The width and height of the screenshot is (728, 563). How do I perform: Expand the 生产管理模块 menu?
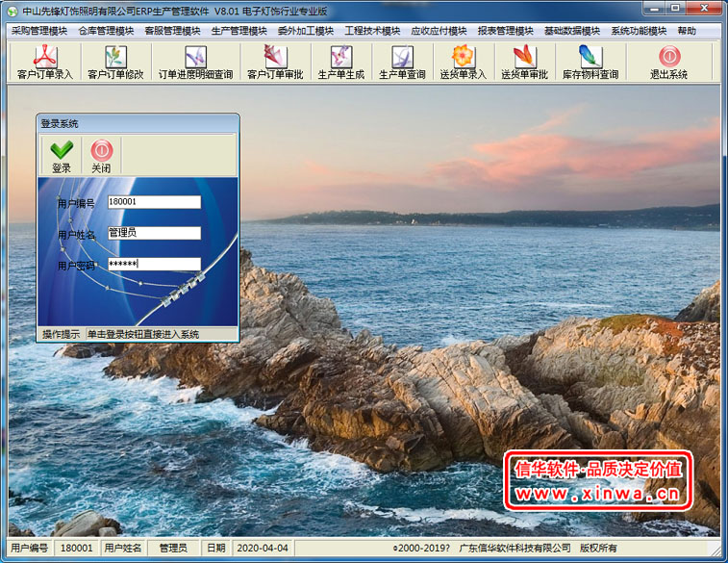[x=239, y=31]
